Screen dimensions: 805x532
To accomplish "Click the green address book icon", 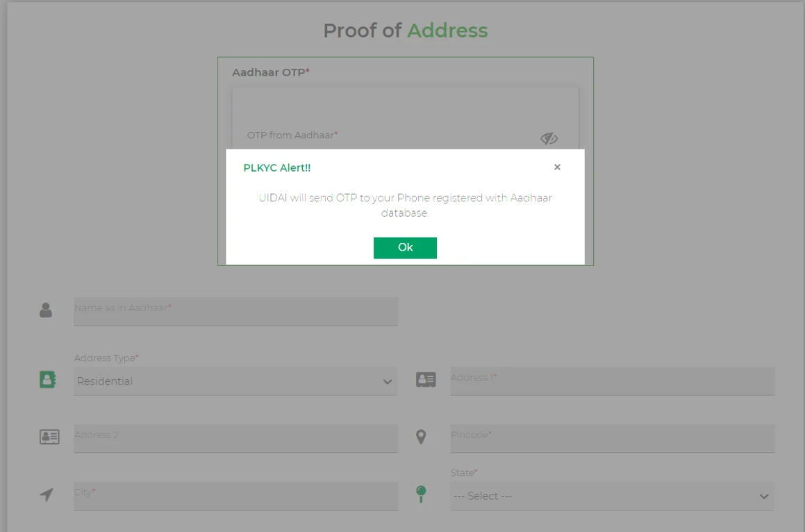I will point(47,380).
